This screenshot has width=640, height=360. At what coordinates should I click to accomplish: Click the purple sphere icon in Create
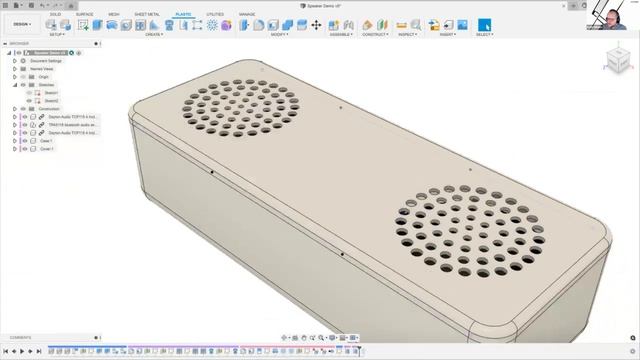pos(226,25)
